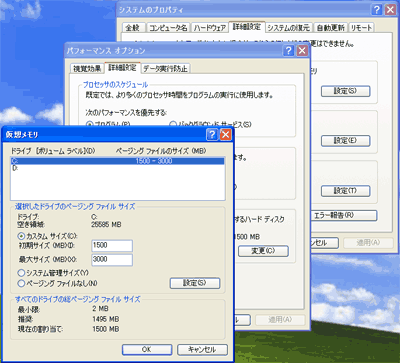Click the 初期サイズ input field
400x363 pixels.
tap(112, 246)
